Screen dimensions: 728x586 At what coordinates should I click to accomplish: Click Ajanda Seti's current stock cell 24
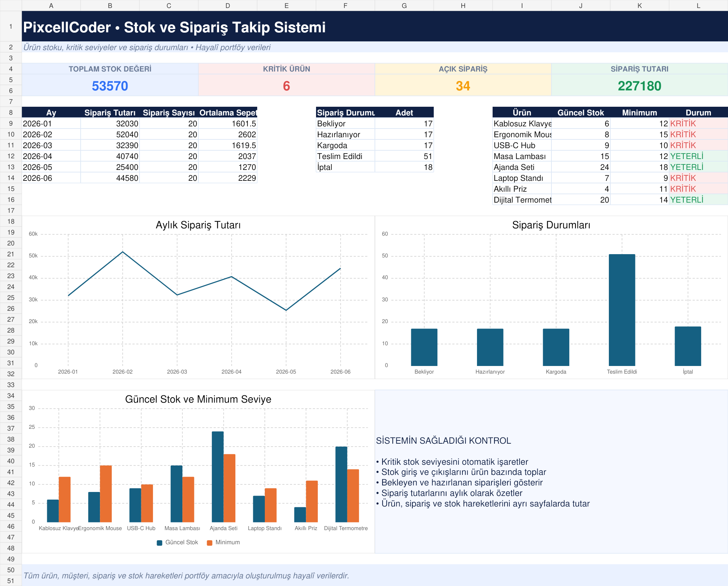[581, 167]
